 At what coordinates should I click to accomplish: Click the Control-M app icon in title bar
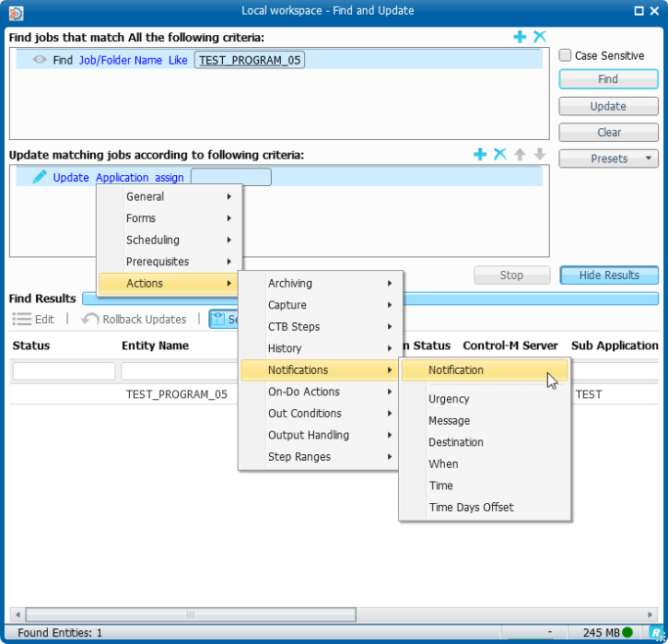pos(16,11)
